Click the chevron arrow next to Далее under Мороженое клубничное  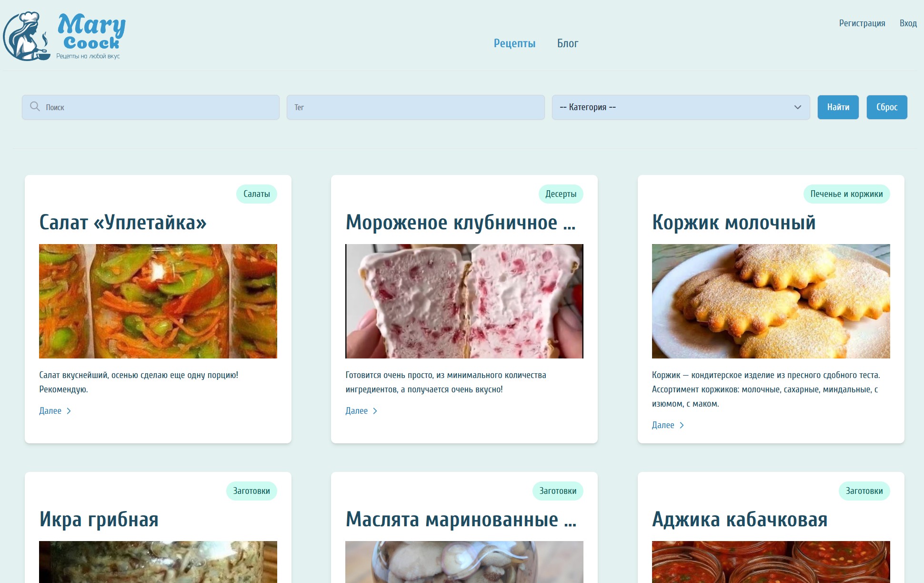pyautogui.click(x=375, y=410)
